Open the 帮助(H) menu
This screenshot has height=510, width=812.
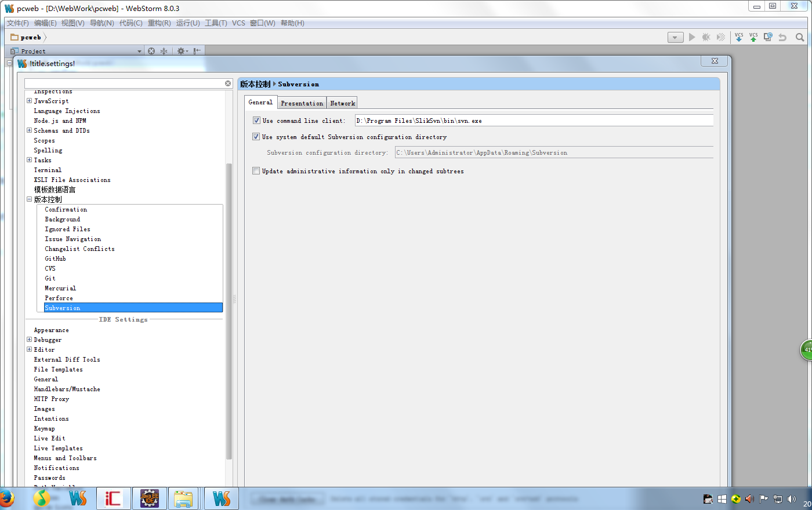click(x=292, y=23)
